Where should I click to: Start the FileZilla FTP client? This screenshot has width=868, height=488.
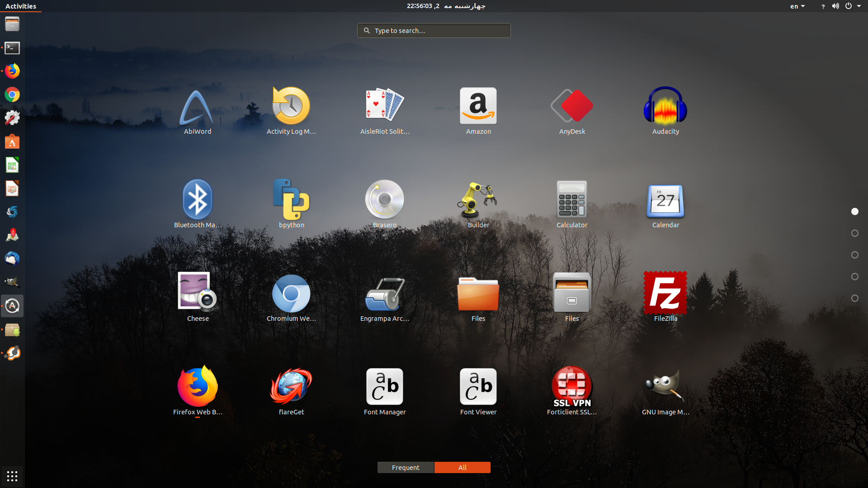coord(665,293)
